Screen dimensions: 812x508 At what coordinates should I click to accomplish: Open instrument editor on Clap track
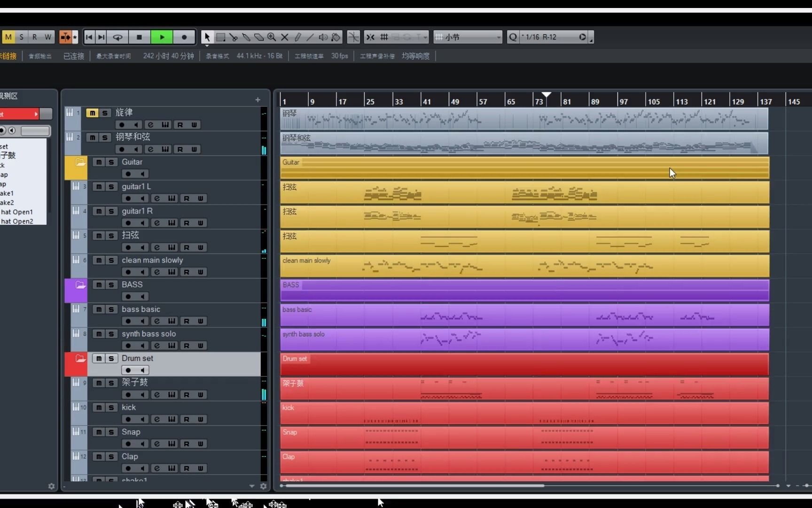click(x=172, y=469)
